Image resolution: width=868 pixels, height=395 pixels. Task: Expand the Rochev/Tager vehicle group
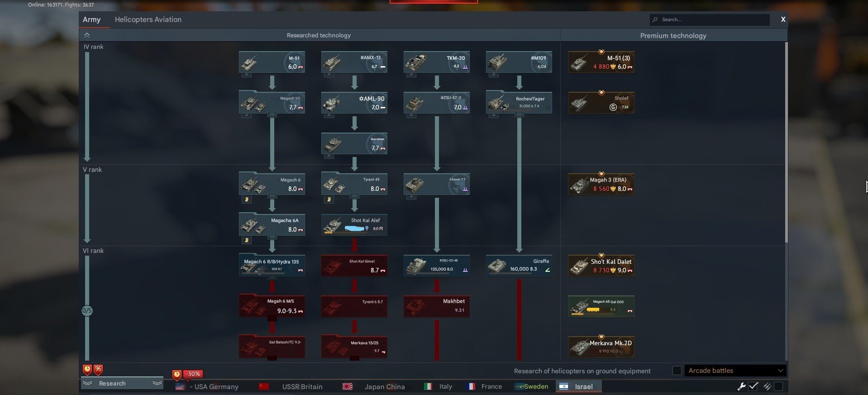click(x=519, y=115)
